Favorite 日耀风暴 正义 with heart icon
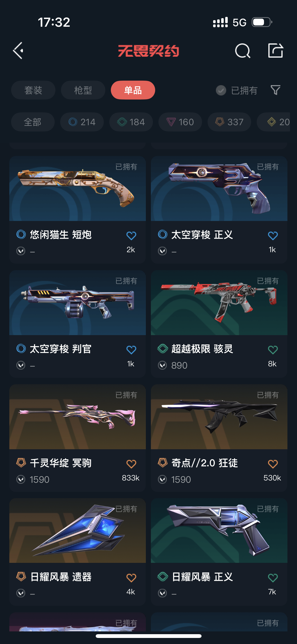This screenshot has height=644, width=297. click(273, 578)
